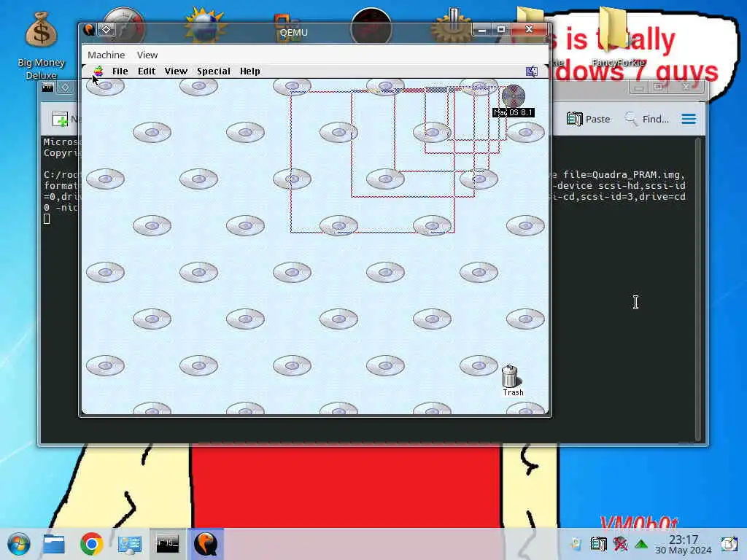Viewport: 747px width, 560px height.
Task: Switch to the QEMU taskbar button
Action: [x=206, y=543]
